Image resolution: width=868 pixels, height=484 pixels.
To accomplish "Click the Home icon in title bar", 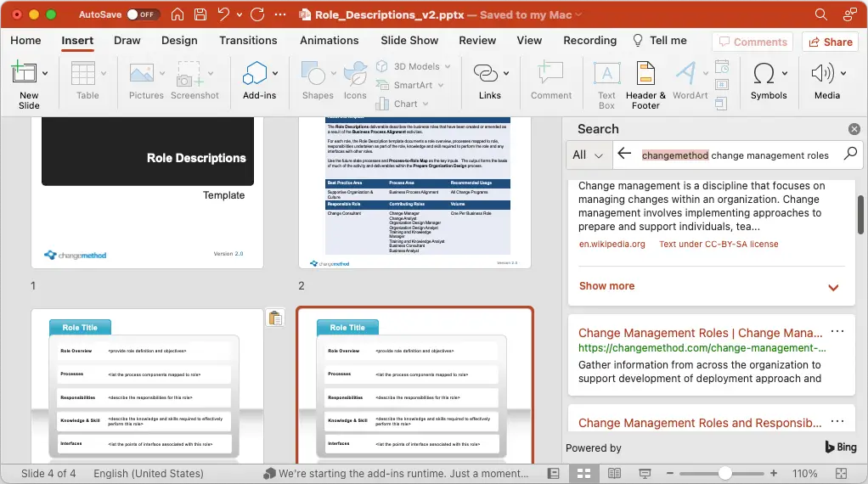I will 178,14.
